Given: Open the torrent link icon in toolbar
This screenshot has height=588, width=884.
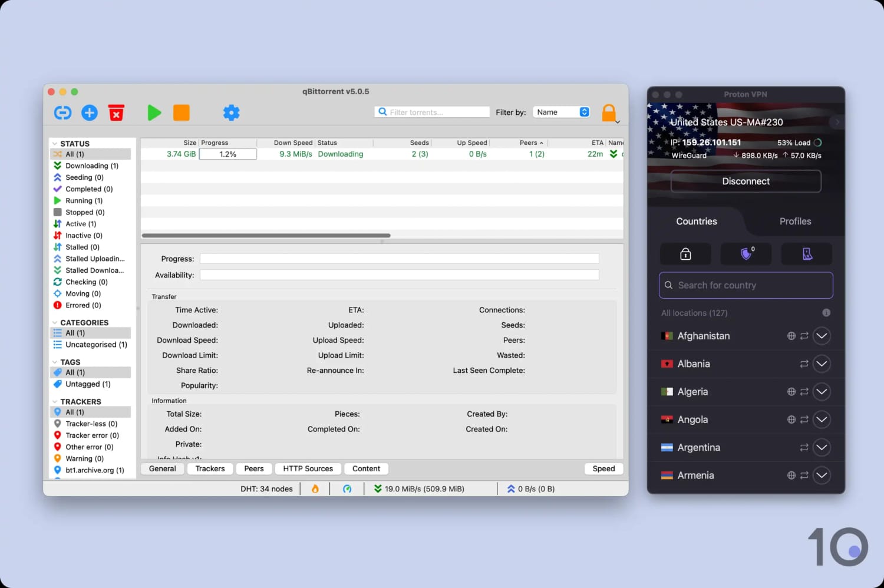Looking at the screenshot, I should coord(62,113).
